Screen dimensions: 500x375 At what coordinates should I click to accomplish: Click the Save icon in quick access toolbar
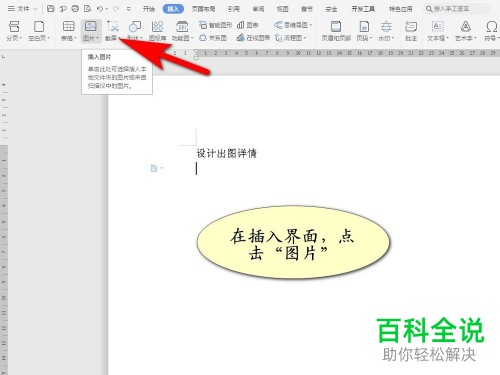(51, 9)
